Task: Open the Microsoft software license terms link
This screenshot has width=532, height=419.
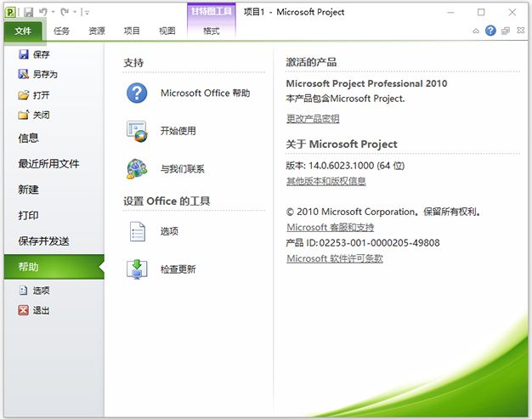Action: pyautogui.click(x=335, y=258)
